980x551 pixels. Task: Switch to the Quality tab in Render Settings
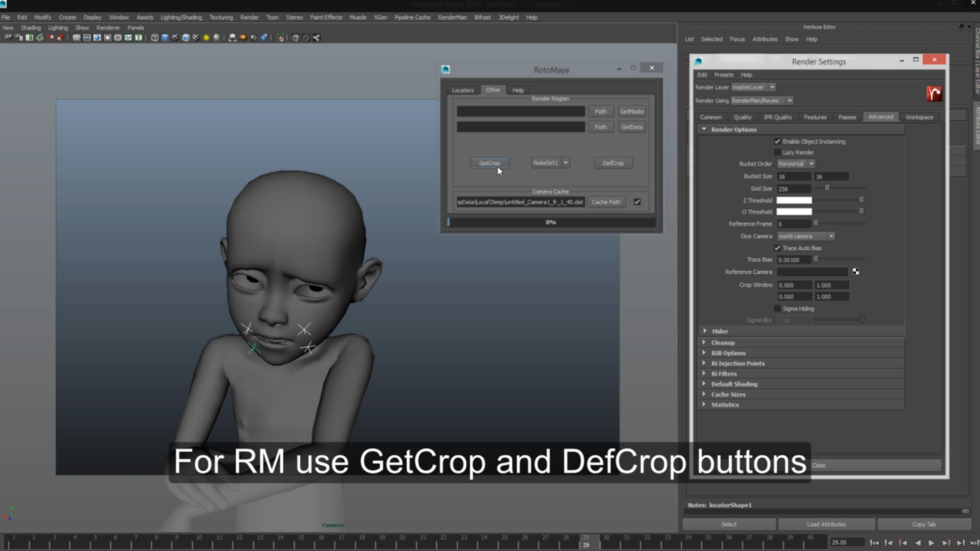click(x=742, y=117)
